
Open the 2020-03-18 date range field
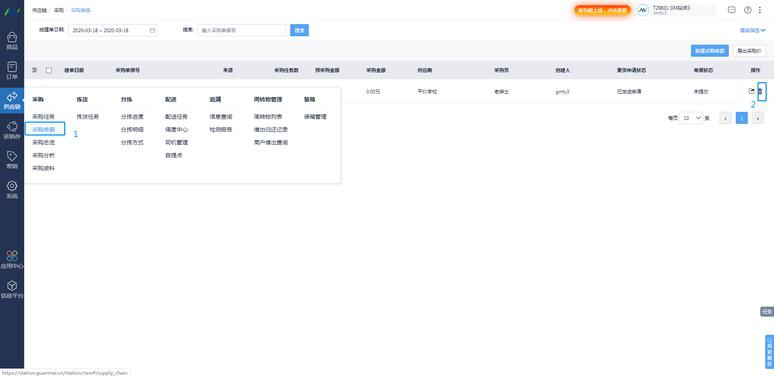113,30
